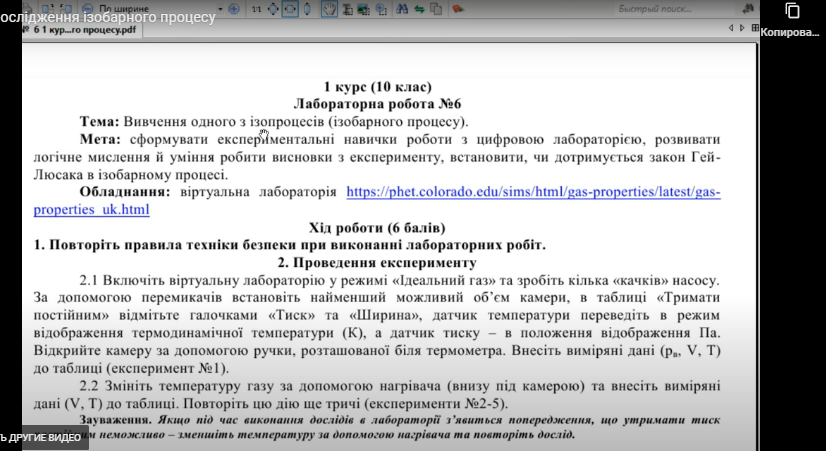This screenshot has height=451, width=826.
Task: Open the Find binoculars tool
Action: (x=402, y=8)
